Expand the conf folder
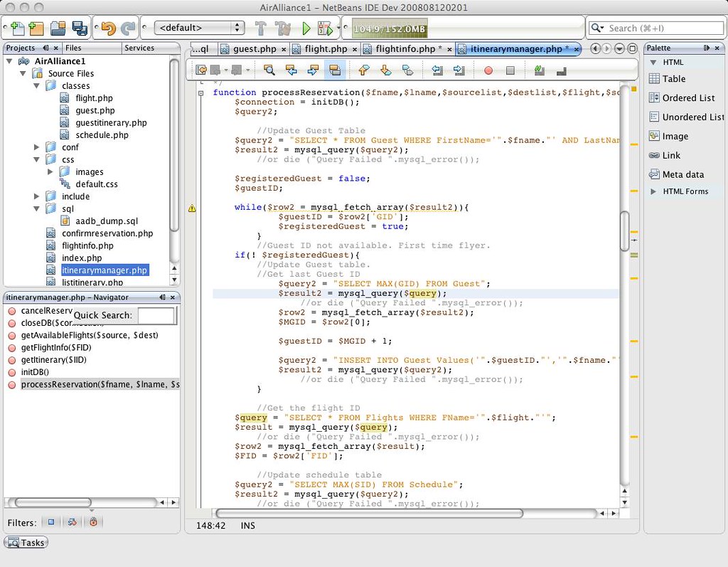This screenshot has height=567, width=728. point(36,147)
